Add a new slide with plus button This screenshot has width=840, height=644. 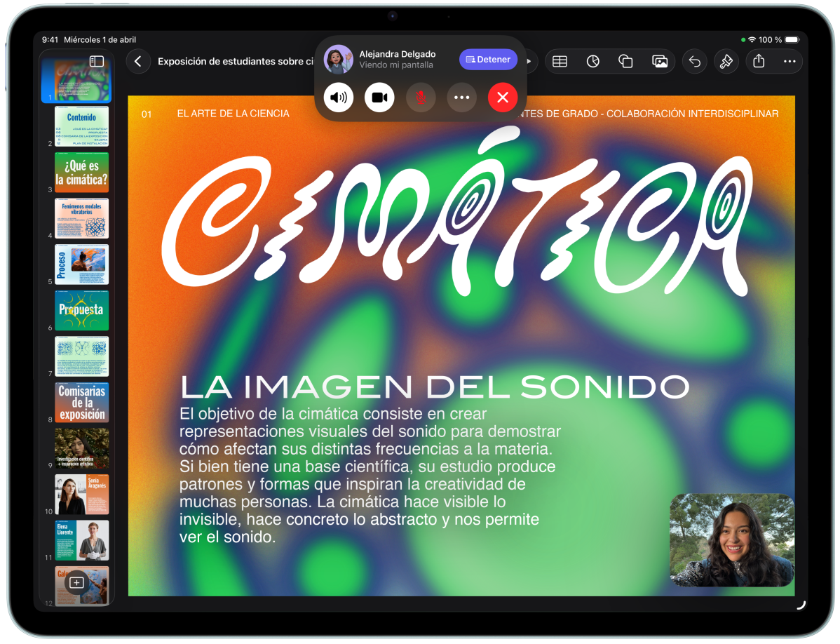coord(77,582)
